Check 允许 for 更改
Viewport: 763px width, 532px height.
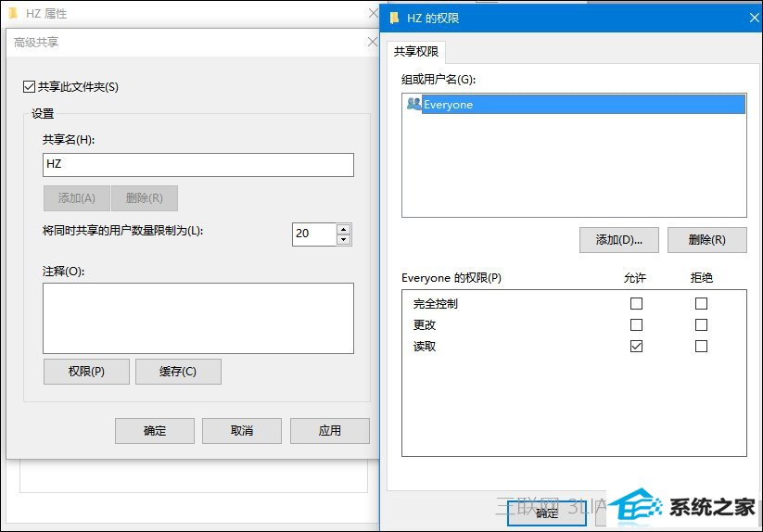tap(636, 324)
